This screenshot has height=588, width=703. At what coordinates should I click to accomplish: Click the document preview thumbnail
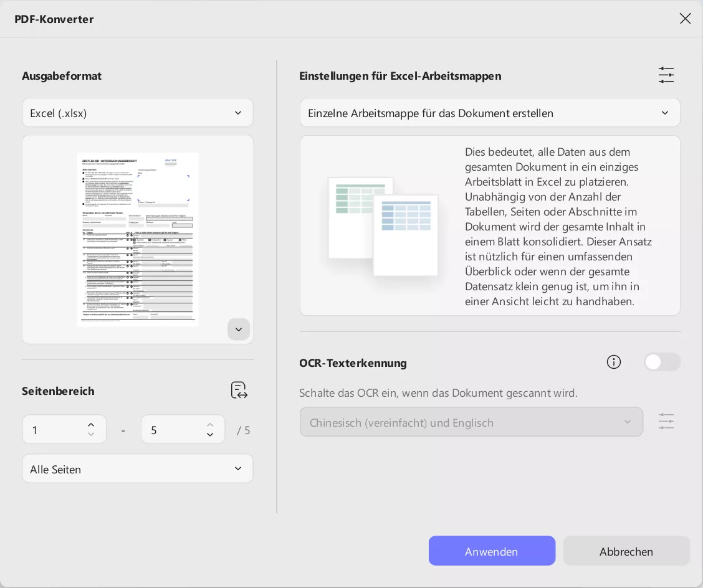[138, 239]
